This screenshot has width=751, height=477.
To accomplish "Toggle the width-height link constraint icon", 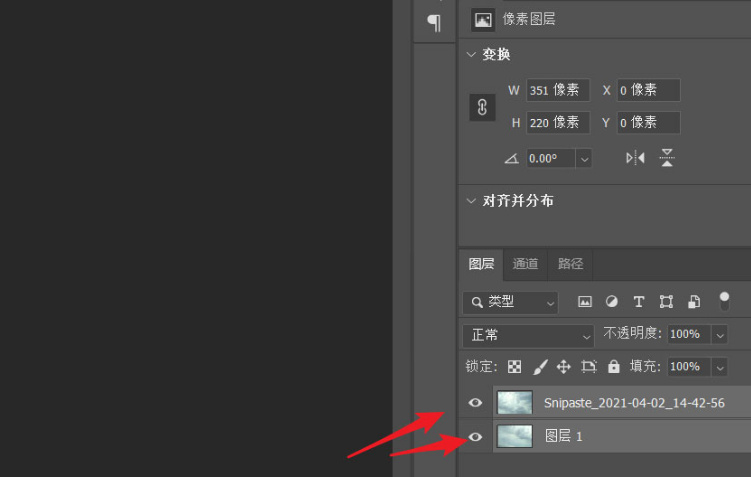I will click(482, 107).
